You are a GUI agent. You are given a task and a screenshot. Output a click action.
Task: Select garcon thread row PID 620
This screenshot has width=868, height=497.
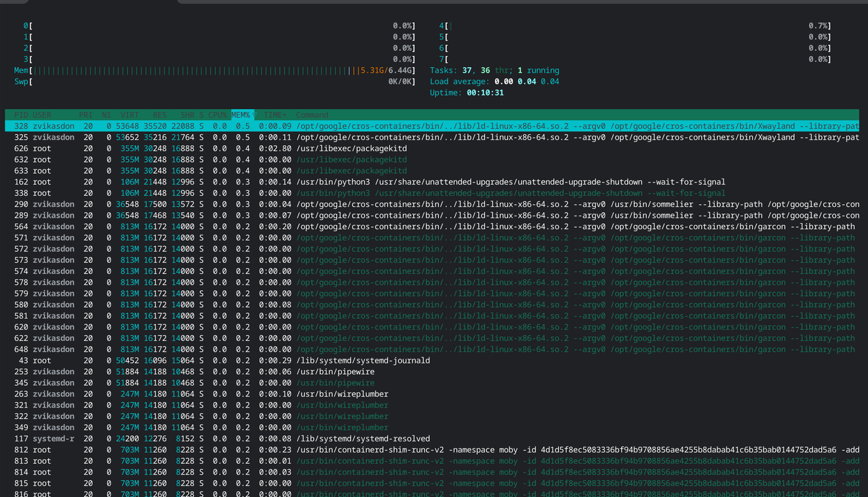(x=432, y=327)
